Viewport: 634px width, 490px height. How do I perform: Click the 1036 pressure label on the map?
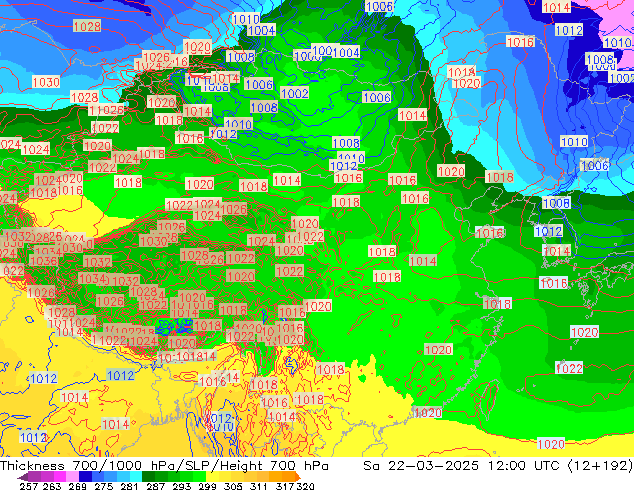[43, 261]
